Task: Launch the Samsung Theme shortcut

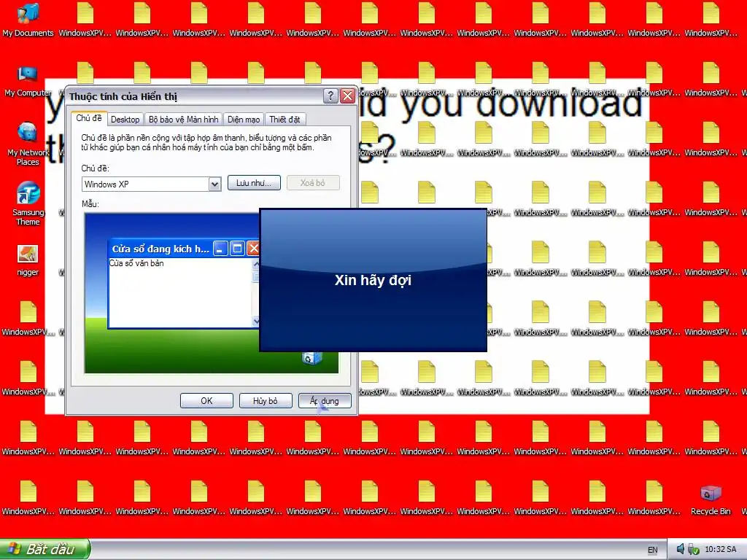Action: pyautogui.click(x=28, y=204)
